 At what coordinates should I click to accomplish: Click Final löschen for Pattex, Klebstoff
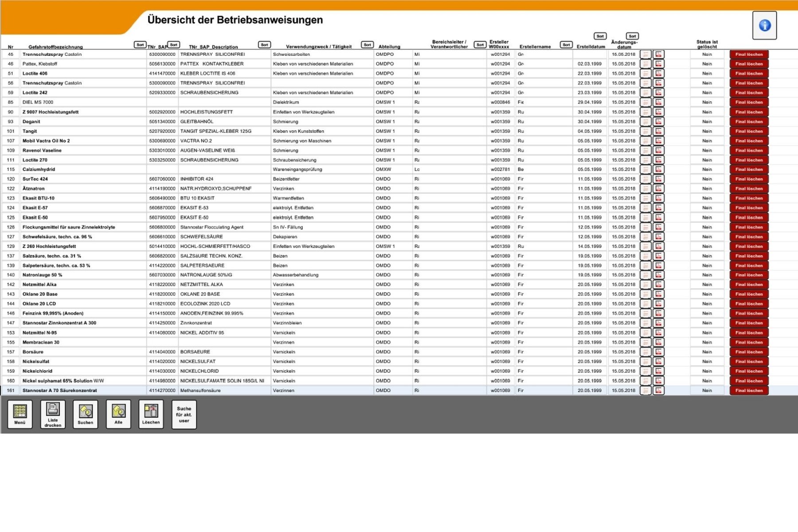coord(749,64)
